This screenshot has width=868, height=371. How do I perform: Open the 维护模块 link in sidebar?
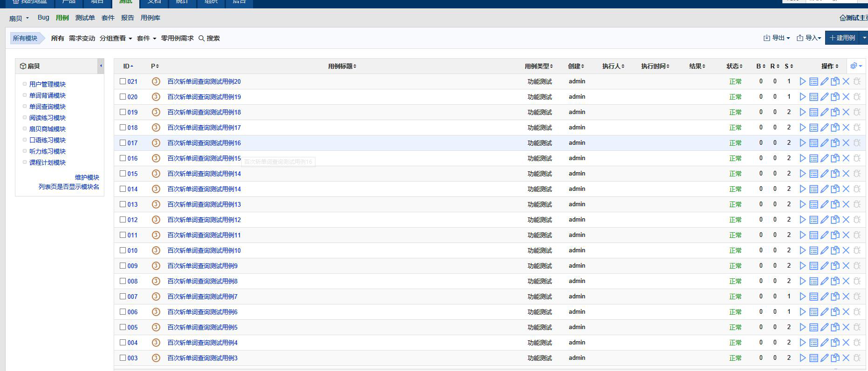click(x=87, y=177)
